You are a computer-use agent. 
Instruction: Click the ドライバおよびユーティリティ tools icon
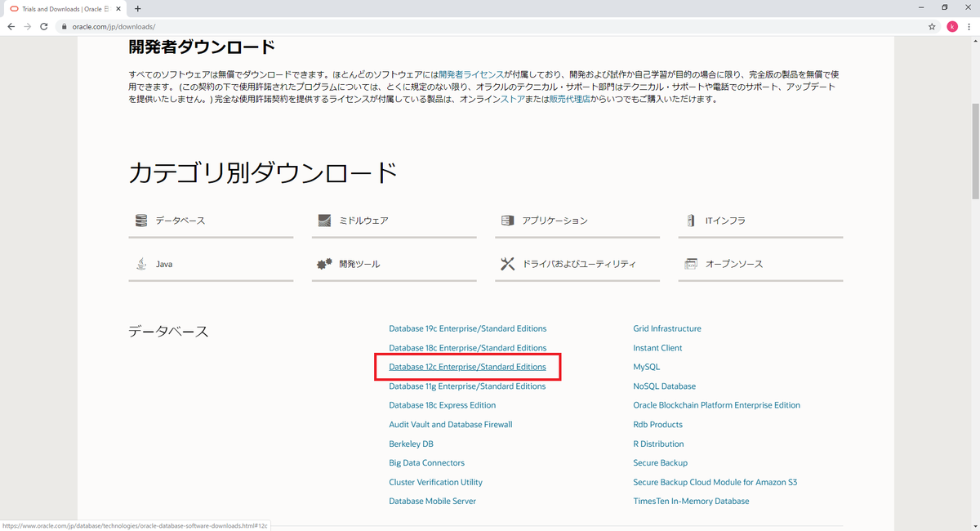point(507,264)
